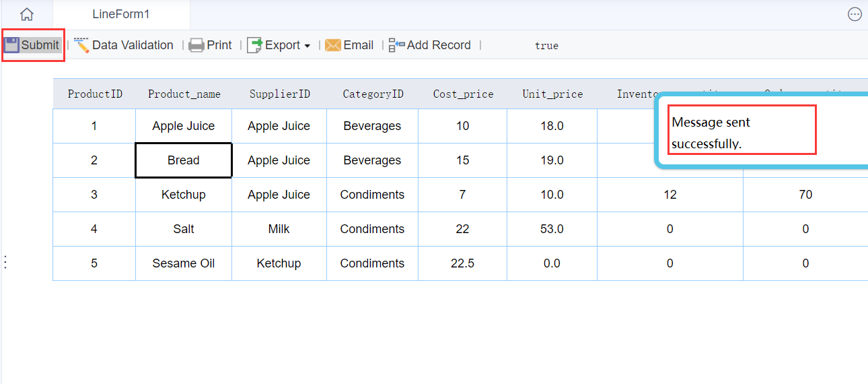The height and width of the screenshot is (384, 868).
Task: Expand the Export dropdown arrow
Action: click(x=308, y=46)
